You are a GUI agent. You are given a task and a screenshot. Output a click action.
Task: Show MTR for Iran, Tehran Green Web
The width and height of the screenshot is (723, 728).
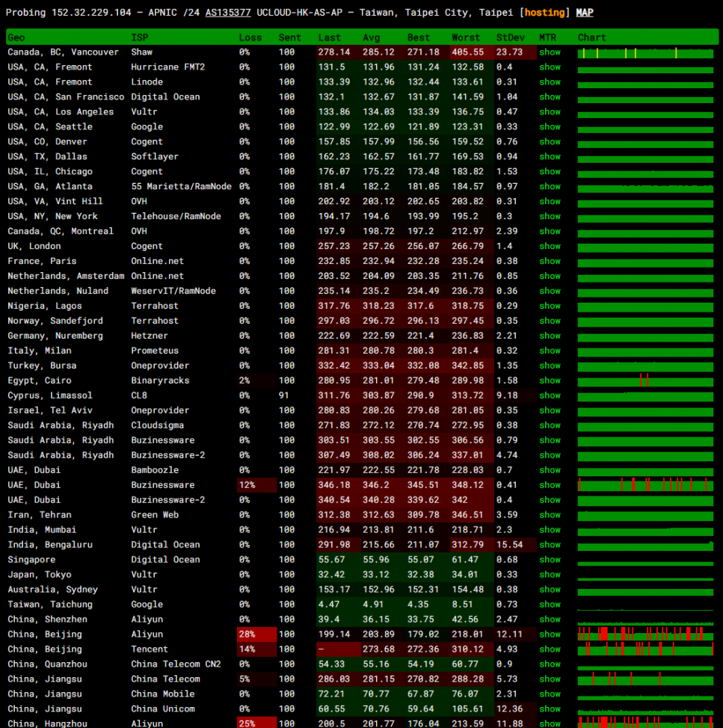tap(550, 514)
